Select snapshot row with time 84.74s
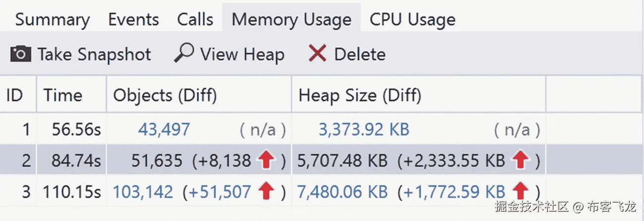 click(76, 161)
